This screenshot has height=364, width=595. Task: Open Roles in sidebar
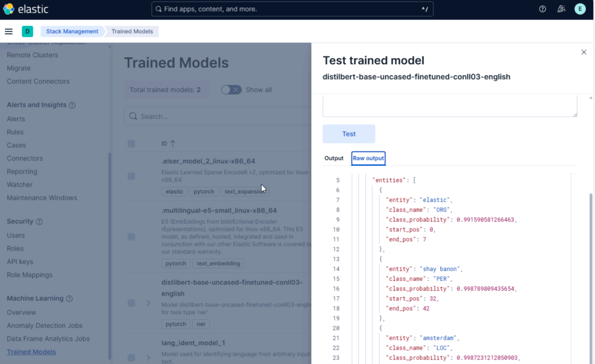coord(15,249)
